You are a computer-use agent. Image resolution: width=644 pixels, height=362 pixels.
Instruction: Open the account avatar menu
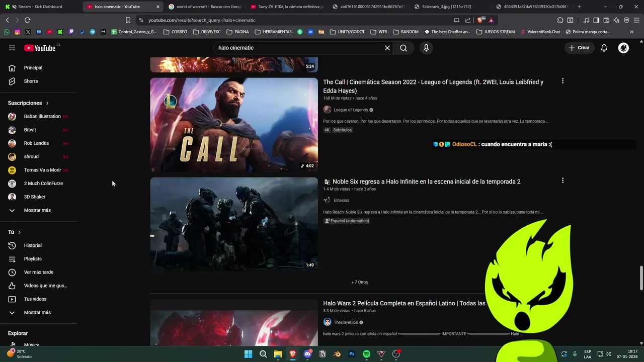pyautogui.click(x=623, y=48)
